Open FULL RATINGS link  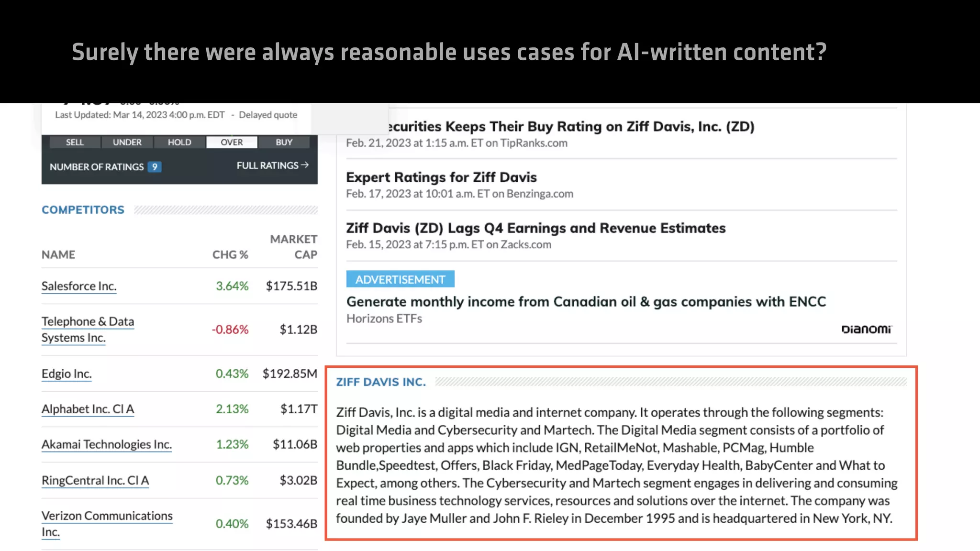pyautogui.click(x=272, y=165)
